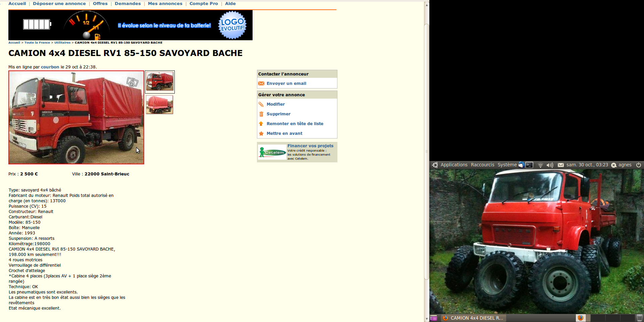644x322 pixels.
Task: Open the volume sound indicator
Action: click(550, 165)
